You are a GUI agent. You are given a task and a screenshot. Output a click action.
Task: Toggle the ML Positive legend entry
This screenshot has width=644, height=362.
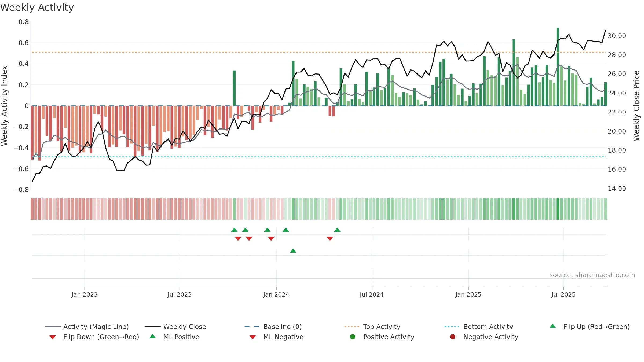tap(174, 337)
